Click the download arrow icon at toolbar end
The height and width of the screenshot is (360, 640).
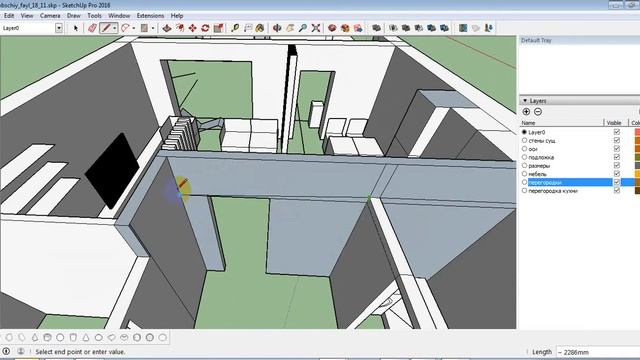(489, 28)
